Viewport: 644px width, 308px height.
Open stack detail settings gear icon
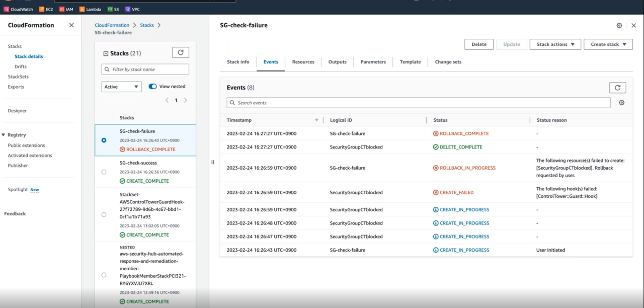point(619,26)
